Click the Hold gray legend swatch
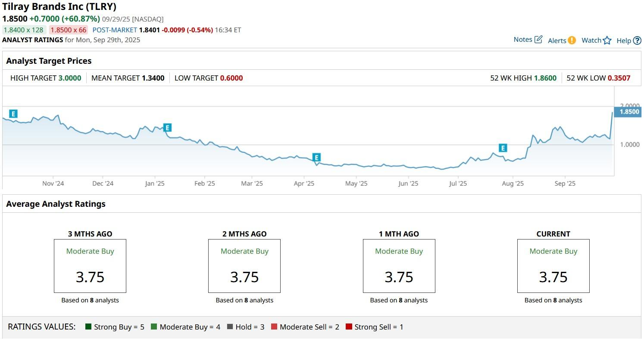This screenshot has width=644, height=339. 230,327
